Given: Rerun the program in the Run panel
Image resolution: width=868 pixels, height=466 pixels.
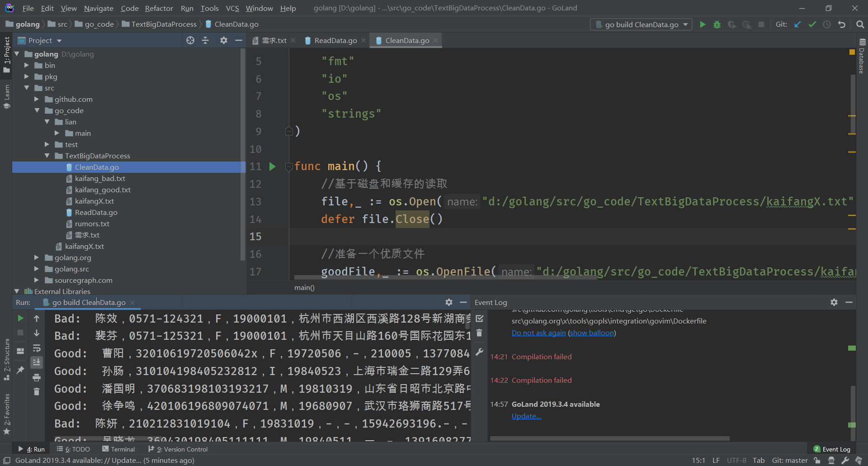Looking at the screenshot, I should (x=20, y=318).
